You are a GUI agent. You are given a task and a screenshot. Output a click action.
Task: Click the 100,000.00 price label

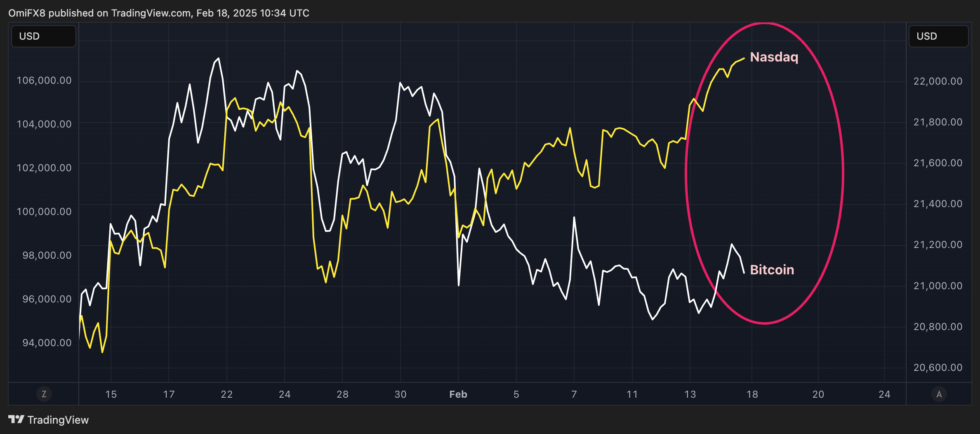coord(44,211)
